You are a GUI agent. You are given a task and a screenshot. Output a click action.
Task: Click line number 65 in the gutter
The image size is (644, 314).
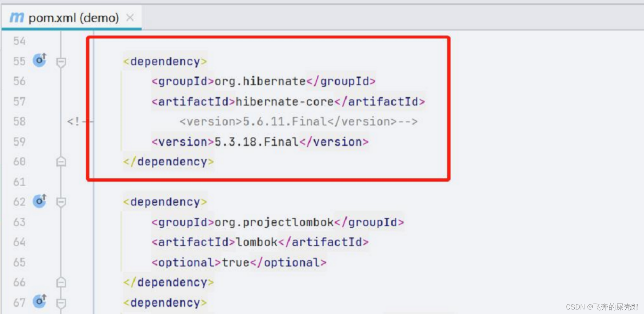coord(19,262)
